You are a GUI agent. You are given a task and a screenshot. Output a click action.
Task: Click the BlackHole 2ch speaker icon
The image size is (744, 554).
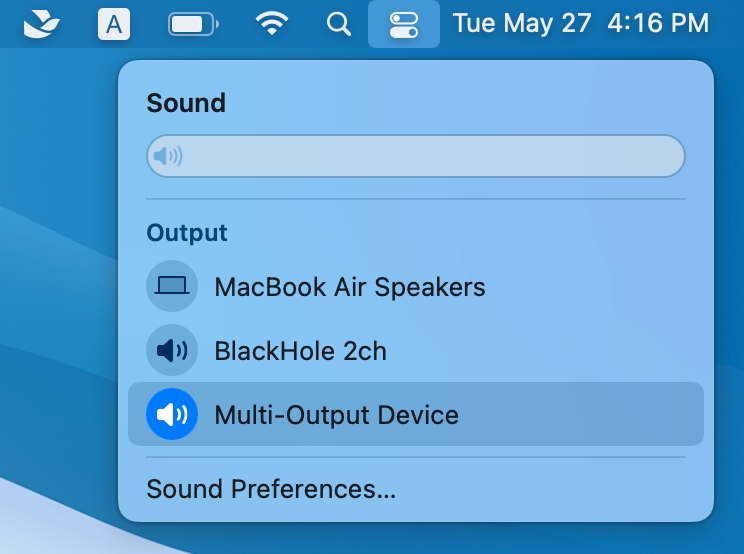click(x=172, y=351)
